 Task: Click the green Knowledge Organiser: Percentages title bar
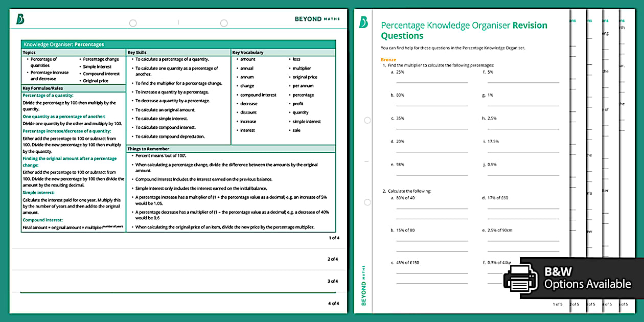[178, 44]
